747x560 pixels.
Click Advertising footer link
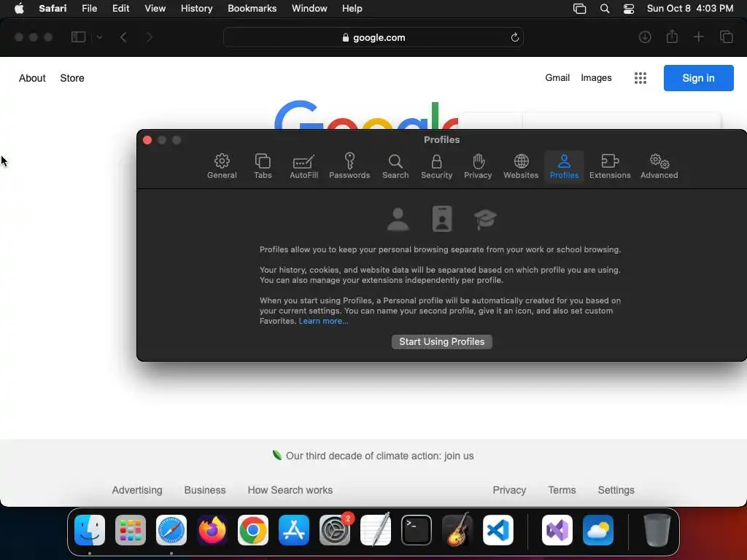137,490
